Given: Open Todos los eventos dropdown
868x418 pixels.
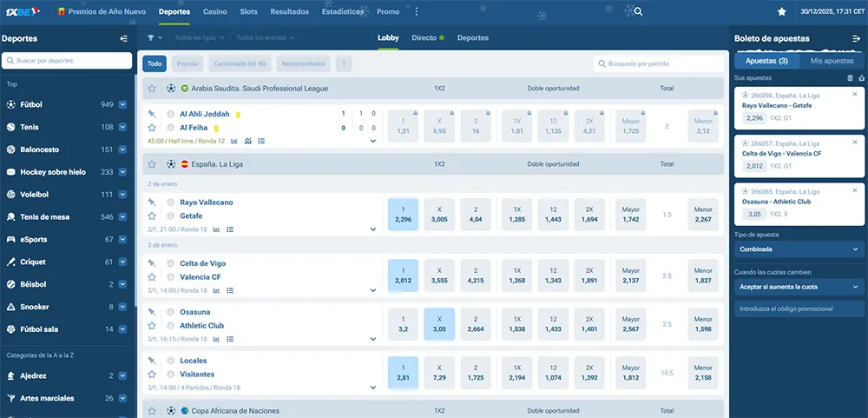Looking at the screenshot, I should pyautogui.click(x=265, y=37).
